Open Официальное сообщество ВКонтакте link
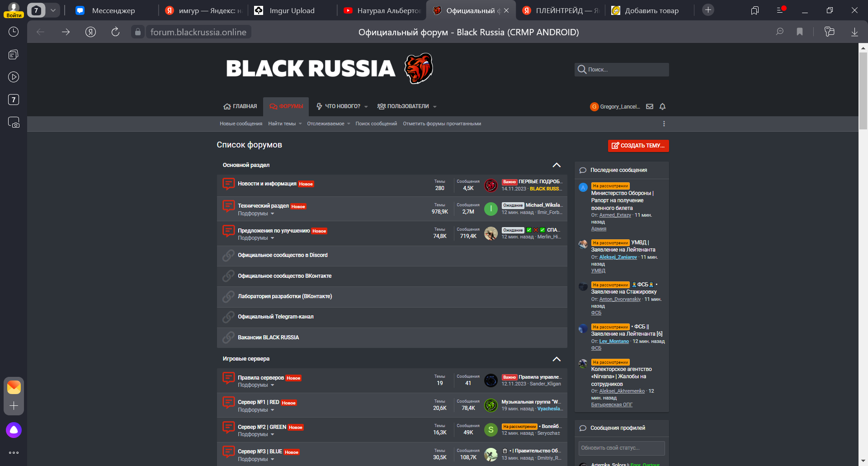Screen dimensions: 868x466 (x=285, y=276)
